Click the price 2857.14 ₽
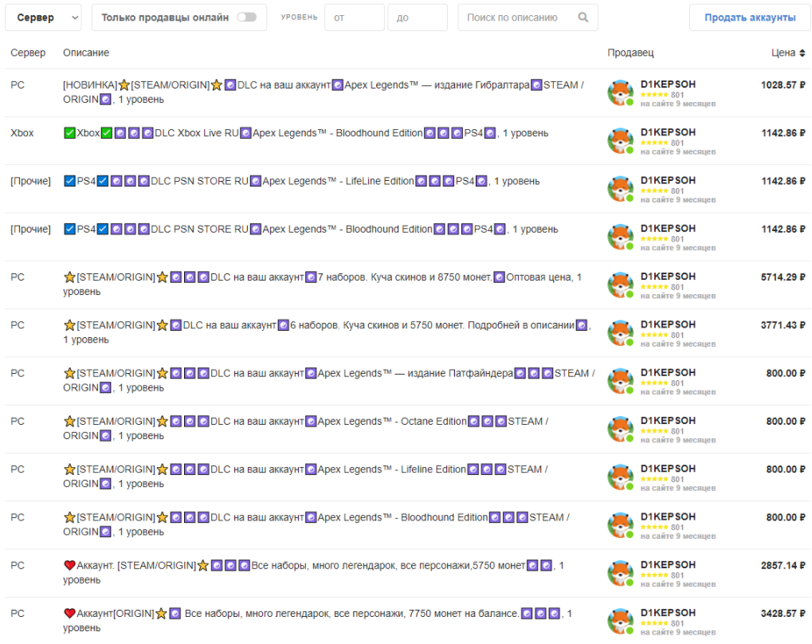This screenshot has height=644, width=812. point(783,566)
